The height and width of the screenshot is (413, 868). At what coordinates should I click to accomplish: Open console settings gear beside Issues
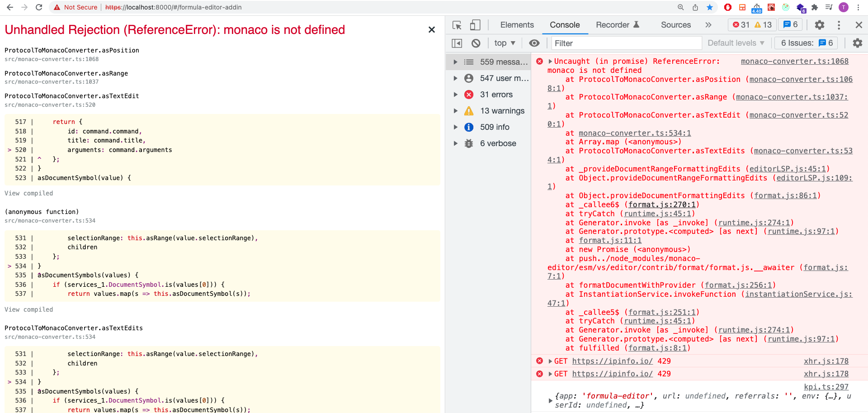(857, 43)
